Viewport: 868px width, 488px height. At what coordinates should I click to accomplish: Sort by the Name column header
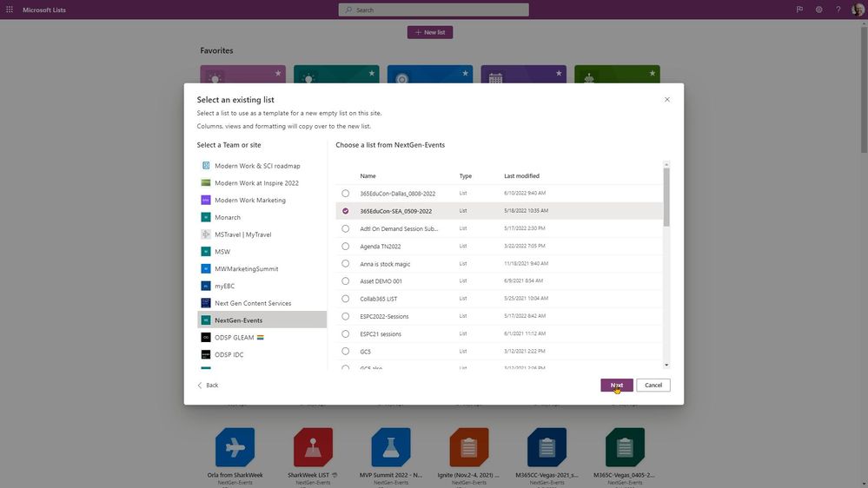(x=368, y=176)
